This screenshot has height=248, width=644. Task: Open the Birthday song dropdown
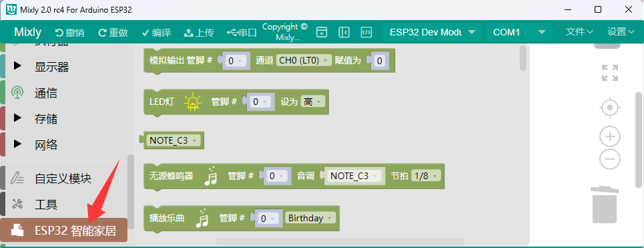coord(310,218)
